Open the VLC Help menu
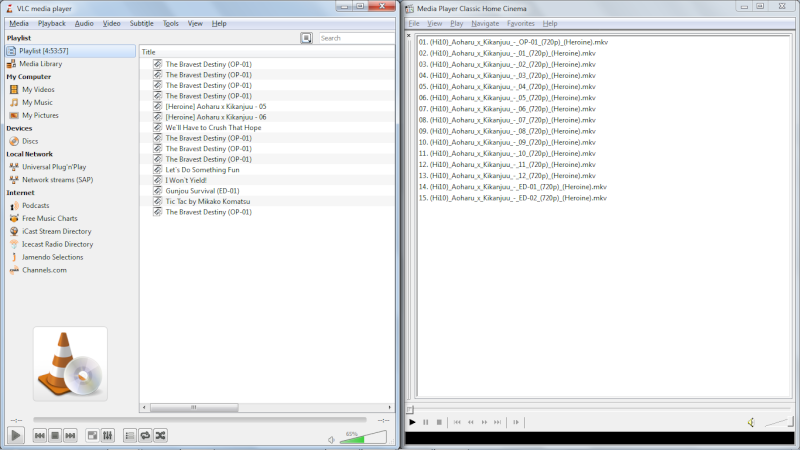Screen dimensions: 800x450 219,23
